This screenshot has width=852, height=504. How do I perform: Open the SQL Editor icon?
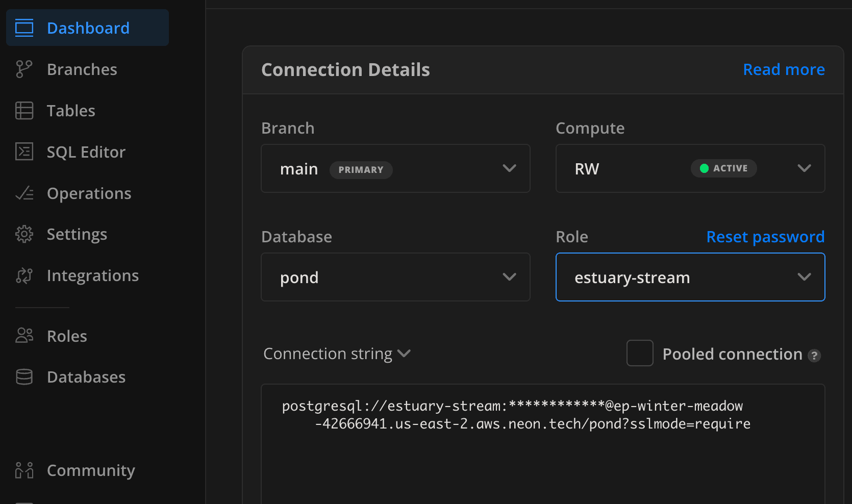pos(23,152)
